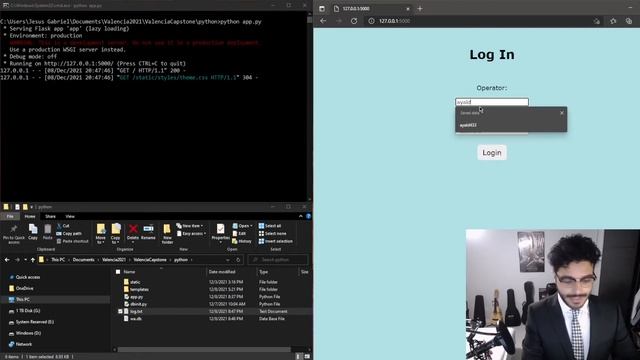Screen dimensions: 640x360
Task: Click the Operator text input field
Action: [x=492, y=102]
